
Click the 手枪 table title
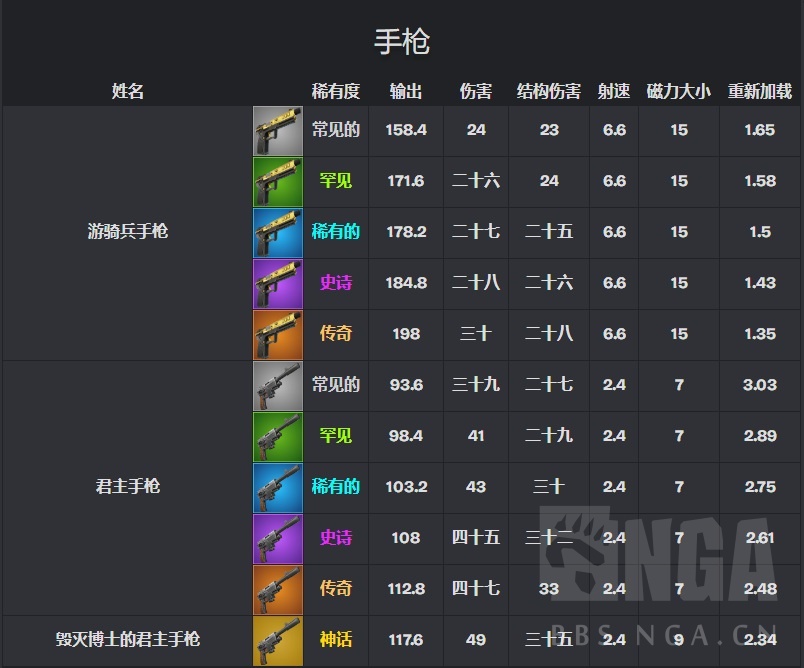click(x=401, y=42)
